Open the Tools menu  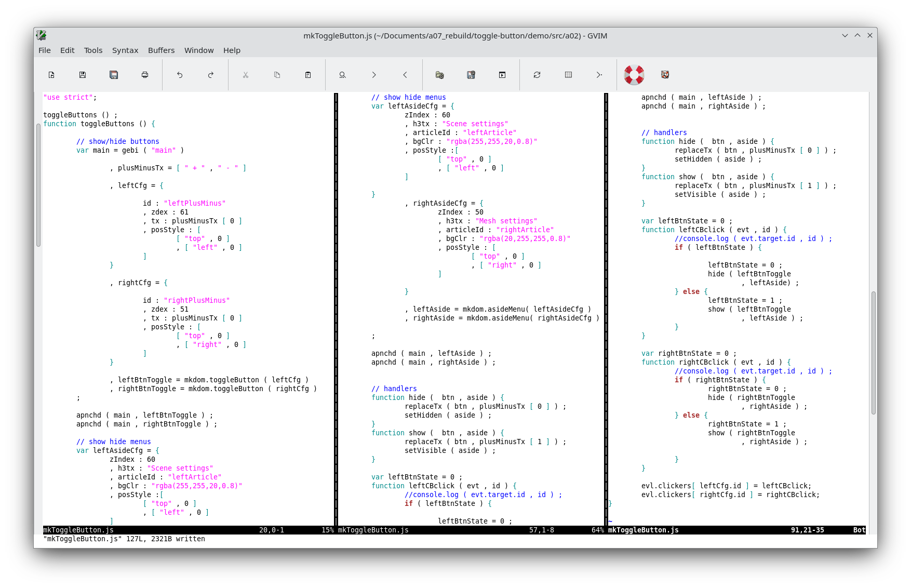tap(93, 50)
